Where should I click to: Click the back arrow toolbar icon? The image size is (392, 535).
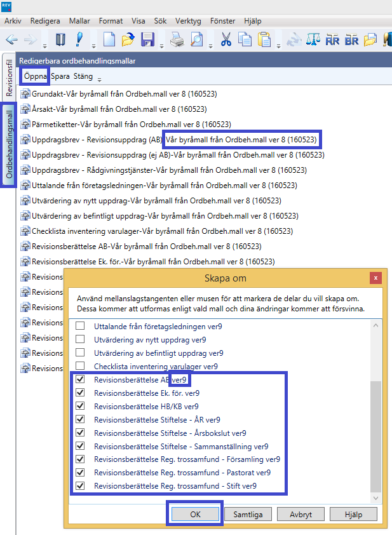point(11,40)
